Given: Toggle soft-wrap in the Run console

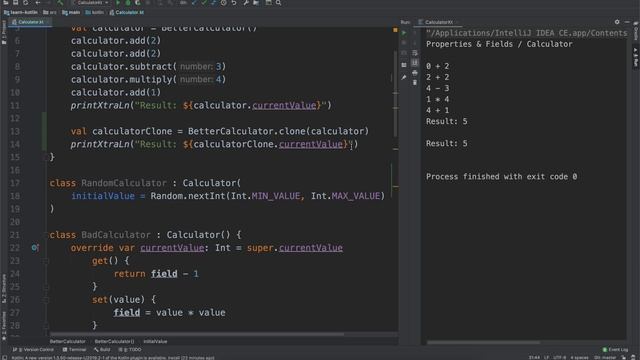Looking at the screenshot, I should (x=415, y=53).
